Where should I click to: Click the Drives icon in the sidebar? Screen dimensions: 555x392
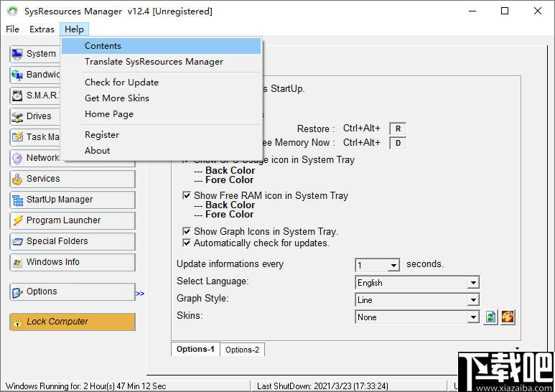17,116
